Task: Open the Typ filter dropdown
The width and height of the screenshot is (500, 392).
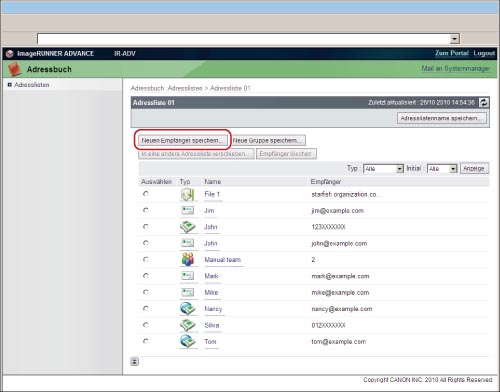Action: click(x=383, y=169)
